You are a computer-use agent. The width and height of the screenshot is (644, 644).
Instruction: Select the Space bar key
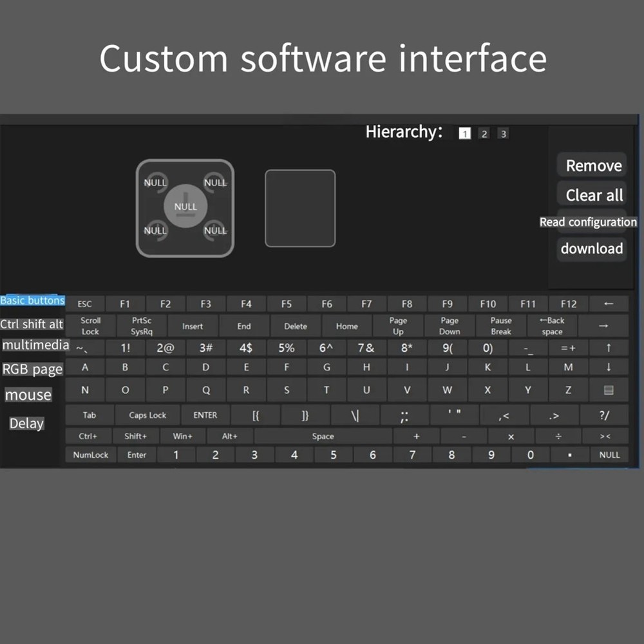point(323,436)
